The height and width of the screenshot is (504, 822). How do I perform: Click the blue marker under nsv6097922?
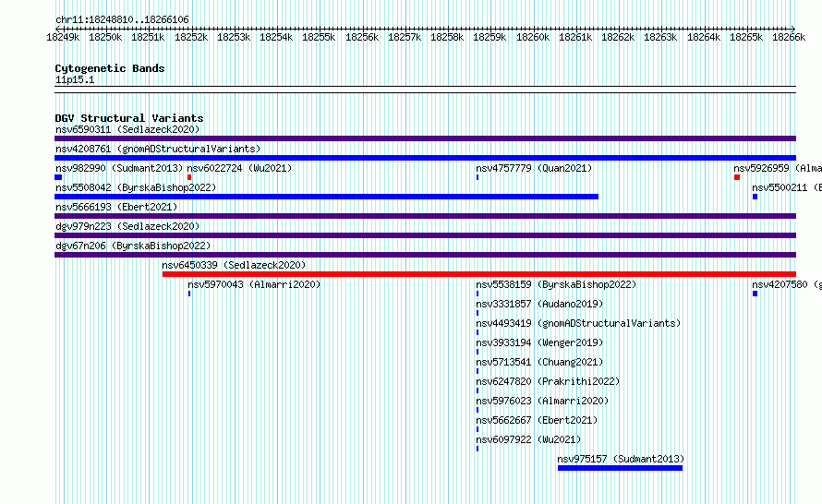477,449
